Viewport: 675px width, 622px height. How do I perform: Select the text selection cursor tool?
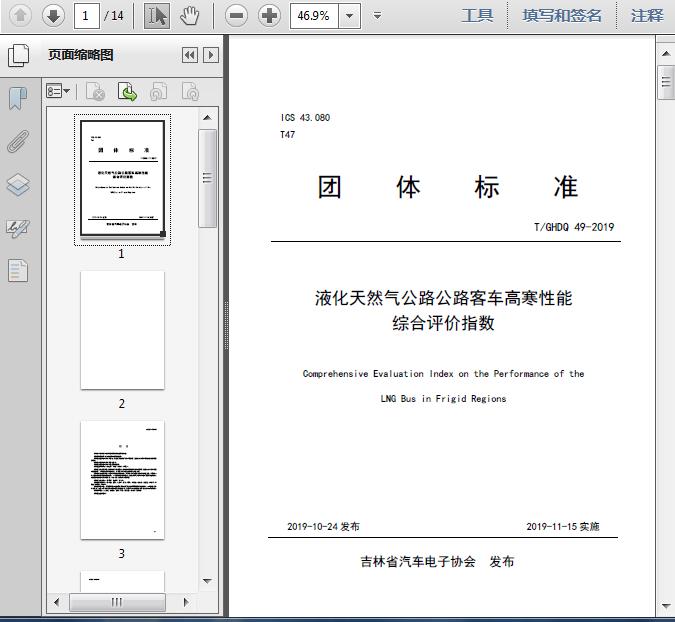coord(157,15)
